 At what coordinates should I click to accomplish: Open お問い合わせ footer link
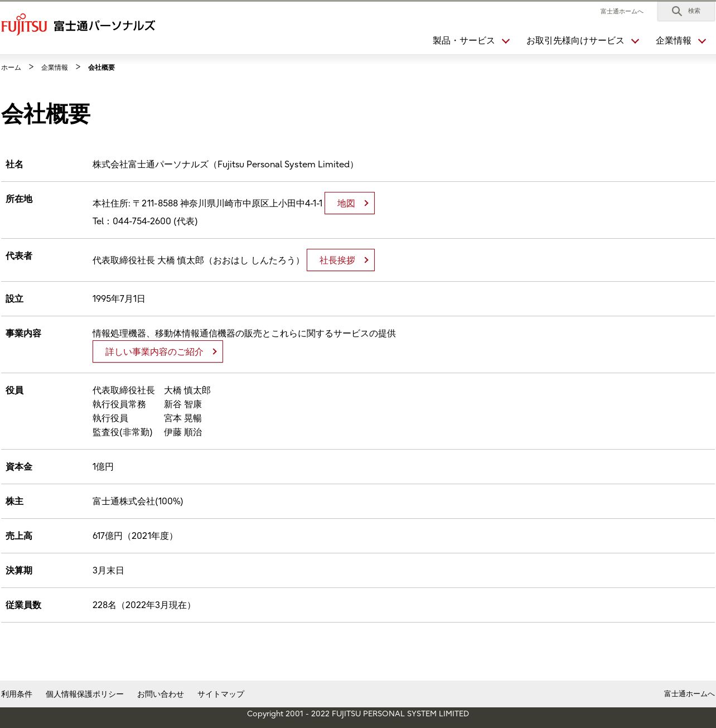click(161, 694)
